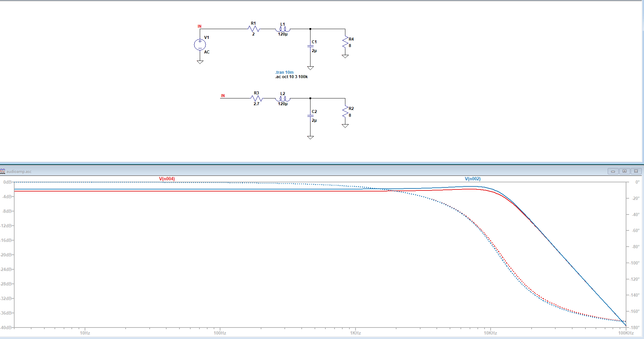Click the audioamp.asc plot window icon
644x339 pixels.
(x=3, y=171)
